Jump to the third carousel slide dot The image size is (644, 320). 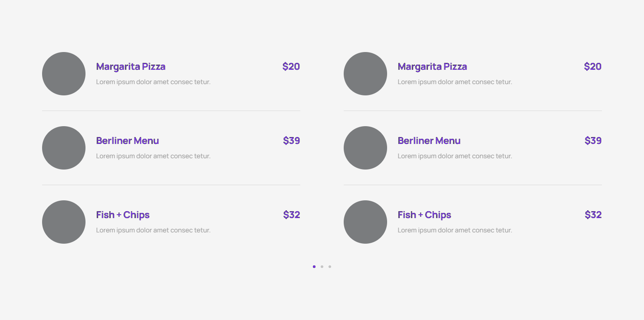point(330,267)
